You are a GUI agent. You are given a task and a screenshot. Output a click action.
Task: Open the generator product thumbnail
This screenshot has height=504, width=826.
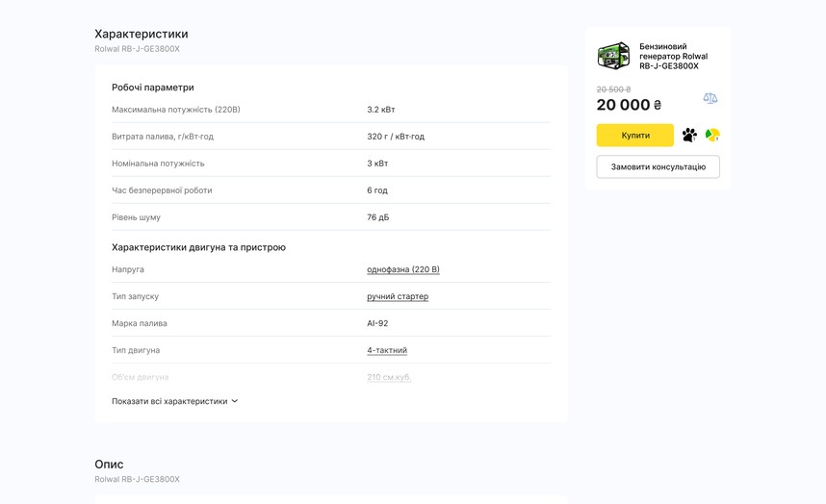(613, 56)
